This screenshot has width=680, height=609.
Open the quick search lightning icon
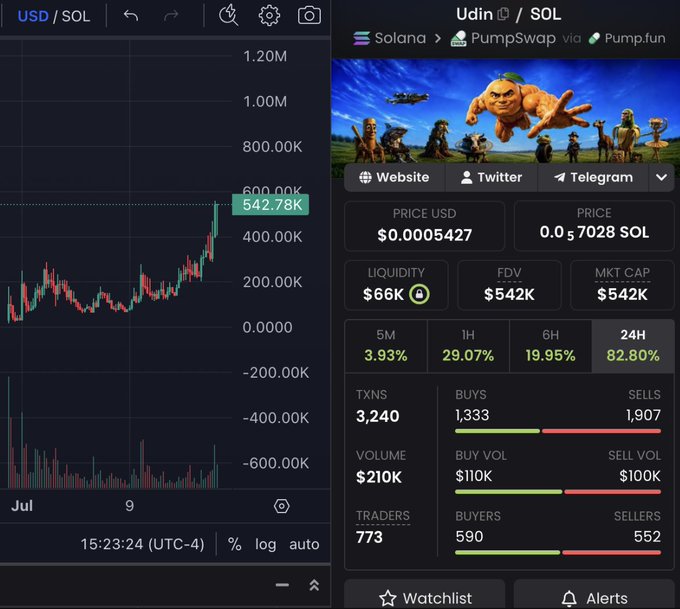pyautogui.click(x=228, y=16)
